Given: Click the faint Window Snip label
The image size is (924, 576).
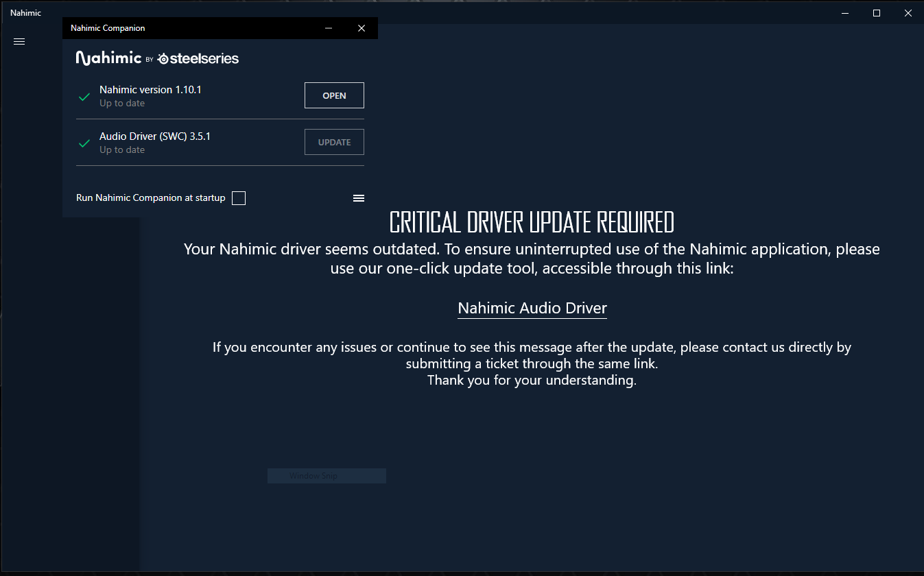Looking at the screenshot, I should (313, 476).
